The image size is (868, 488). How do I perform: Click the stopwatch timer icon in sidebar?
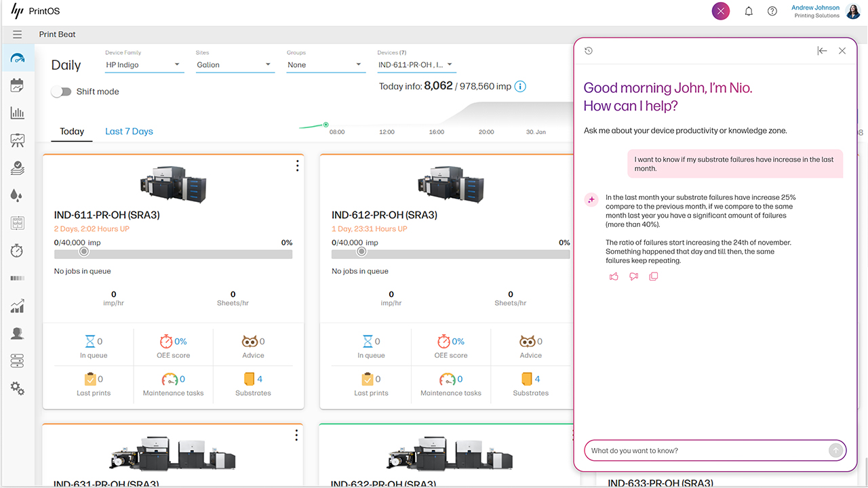[17, 250]
